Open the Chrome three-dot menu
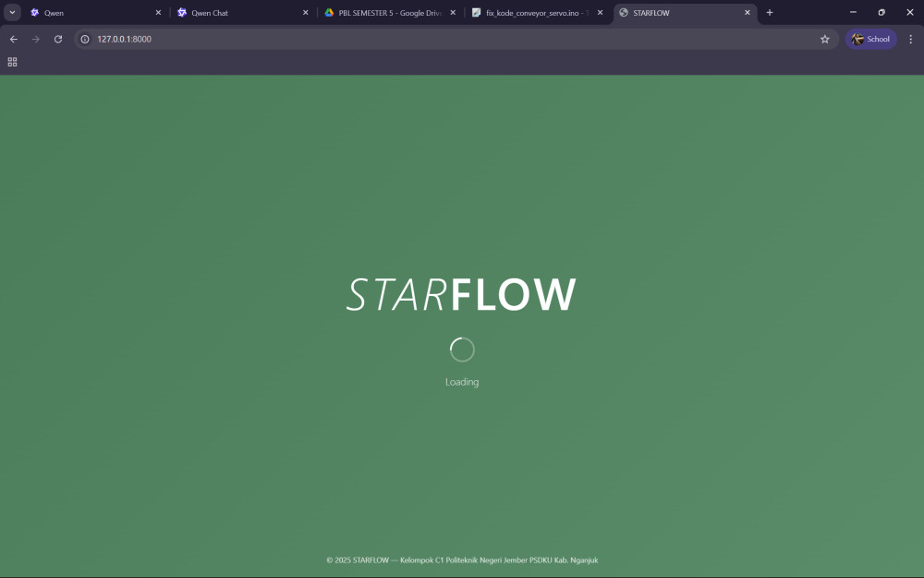Screen dimensions: 924x578 pyautogui.click(x=910, y=39)
